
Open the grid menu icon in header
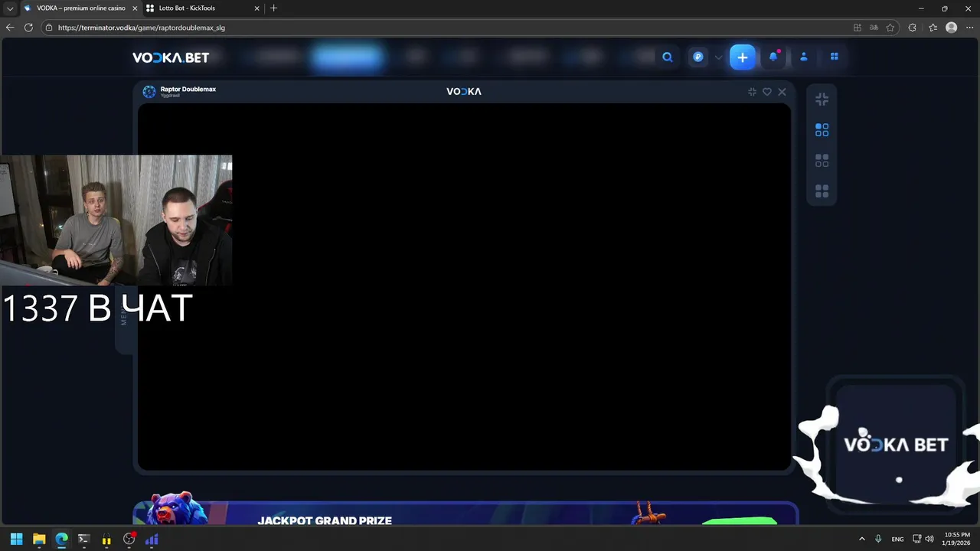click(x=835, y=57)
